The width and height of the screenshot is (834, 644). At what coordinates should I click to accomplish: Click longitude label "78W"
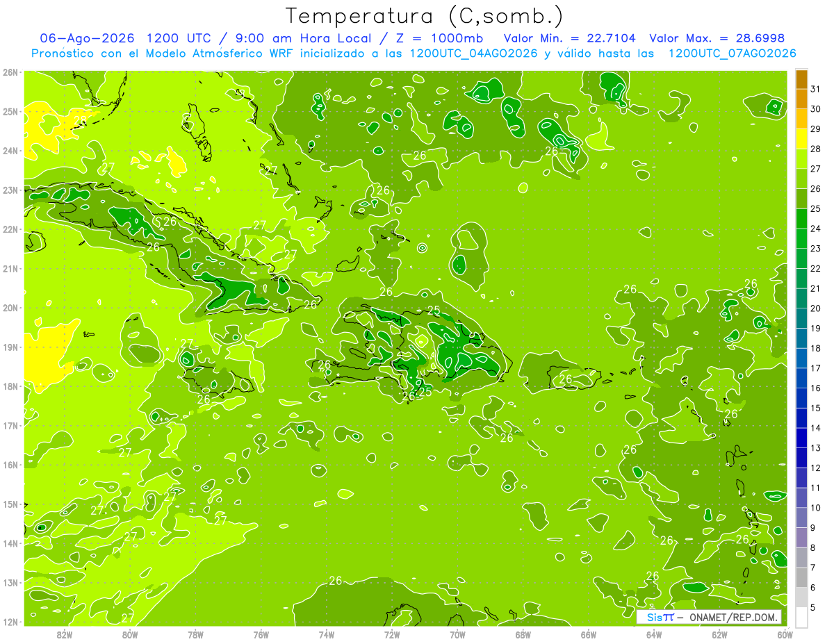[x=195, y=634]
